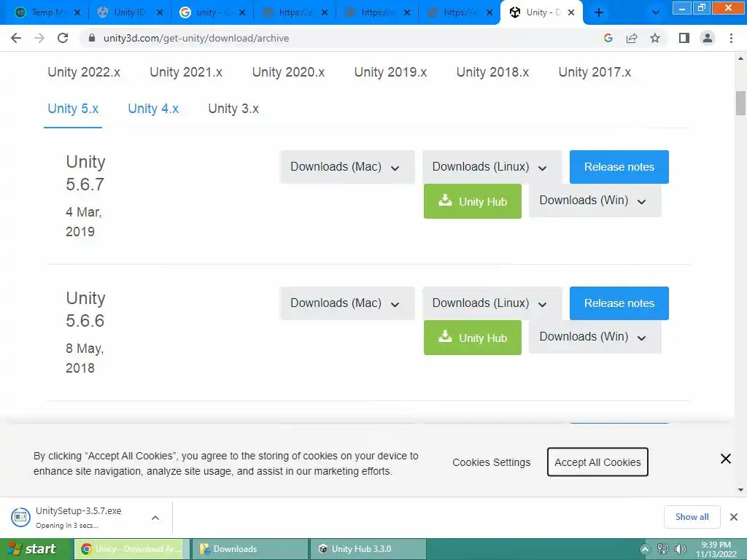The image size is (747, 560).
Task: Open Cookies Settings
Action: coord(491,462)
